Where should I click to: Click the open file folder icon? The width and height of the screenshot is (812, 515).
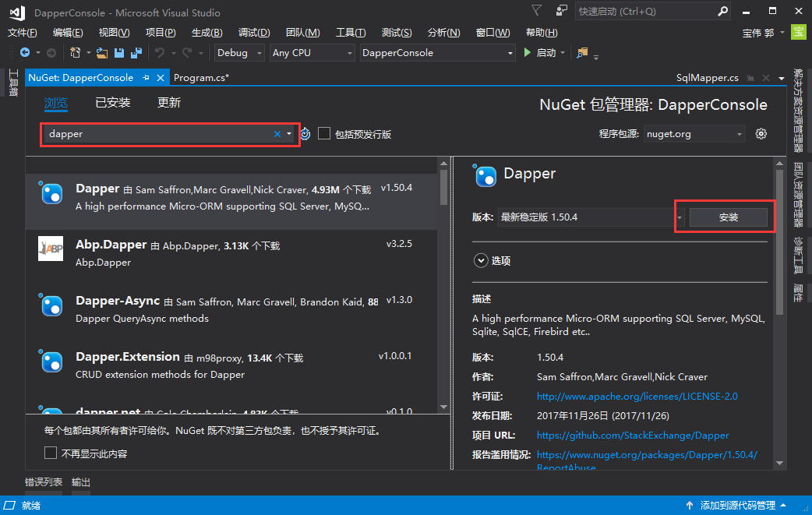click(102, 53)
